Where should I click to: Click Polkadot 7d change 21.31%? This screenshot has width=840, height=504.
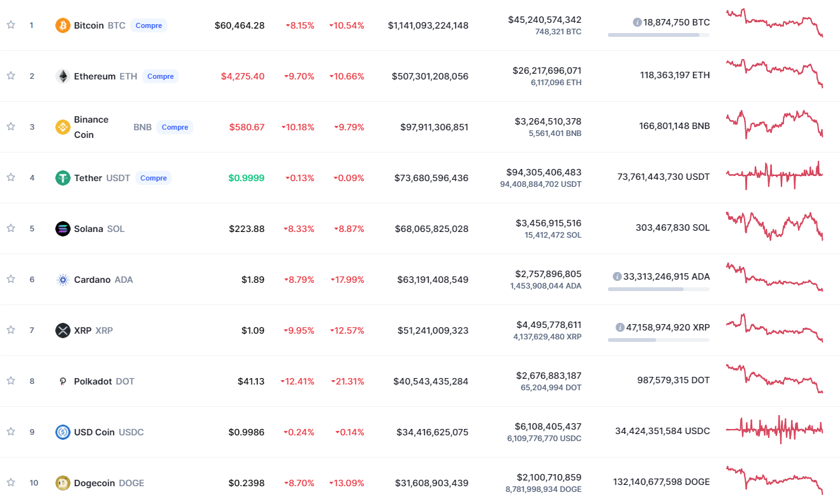347,381
